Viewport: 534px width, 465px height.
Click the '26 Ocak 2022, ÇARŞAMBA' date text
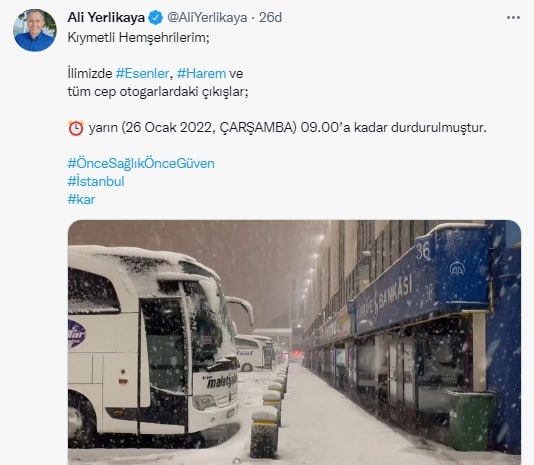pyautogui.click(x=209, y=128)
